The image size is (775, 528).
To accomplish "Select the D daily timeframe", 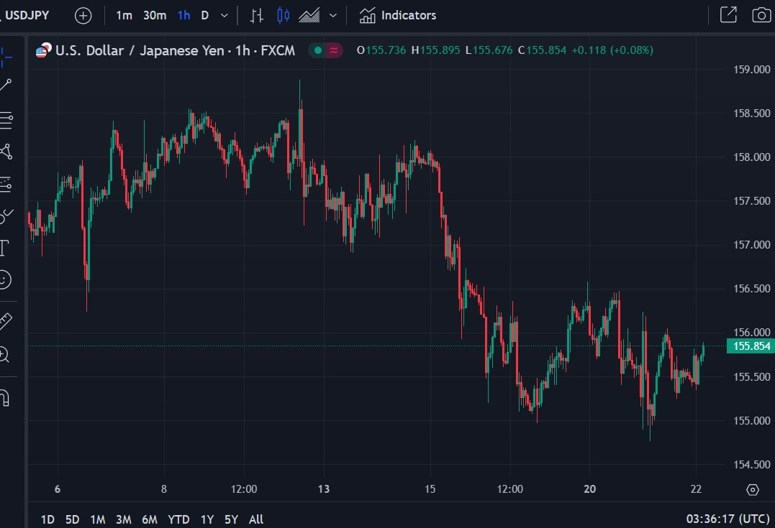I will [205, 16].
